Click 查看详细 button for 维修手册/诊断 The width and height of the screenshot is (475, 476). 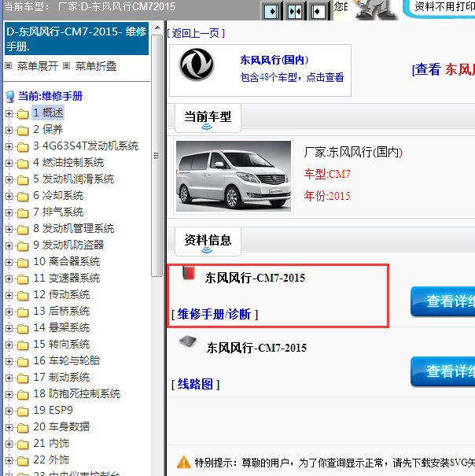[443, 301]
